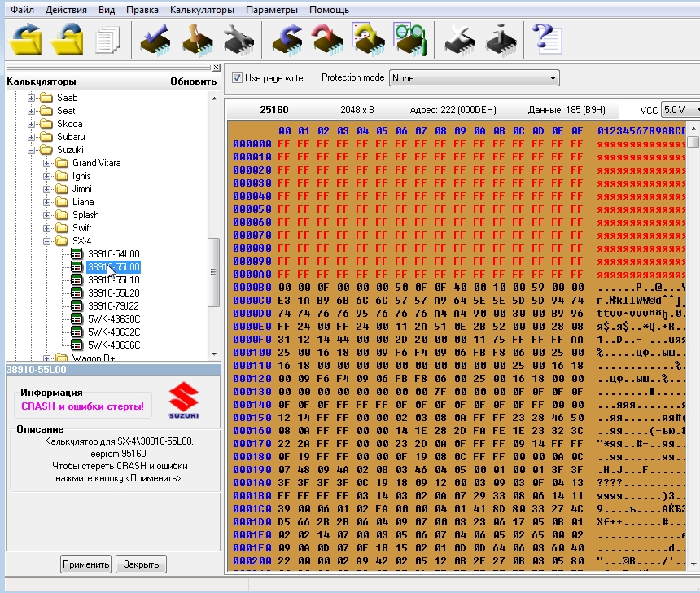Click the Saab folder icon
The height and width of the screenshot is (593, 700).
click(x=46, y=98)
